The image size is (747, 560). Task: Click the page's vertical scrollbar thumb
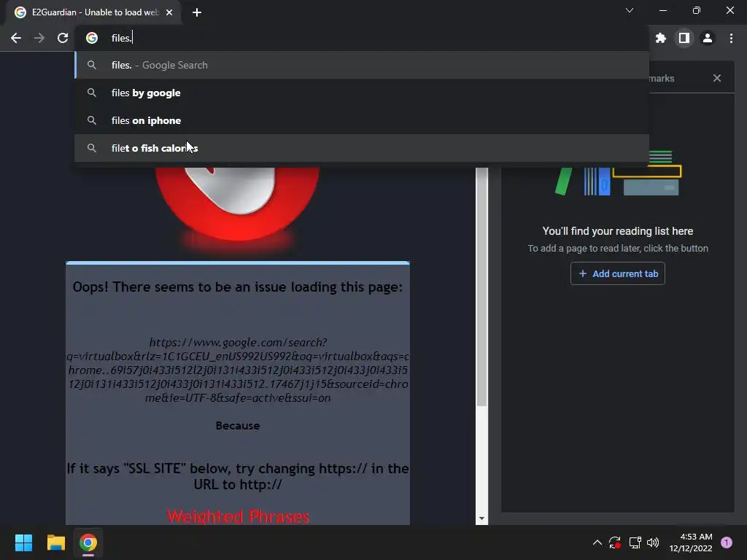[481, 287]
